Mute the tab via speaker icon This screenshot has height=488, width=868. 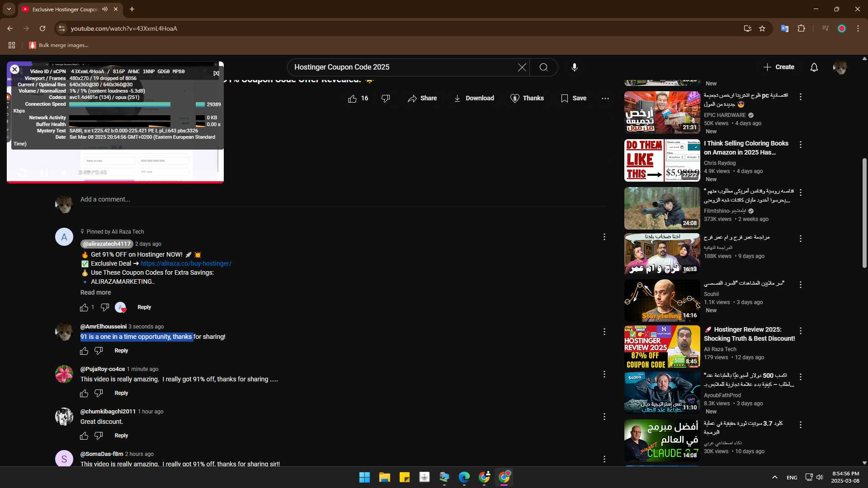(x=105, y=9)
